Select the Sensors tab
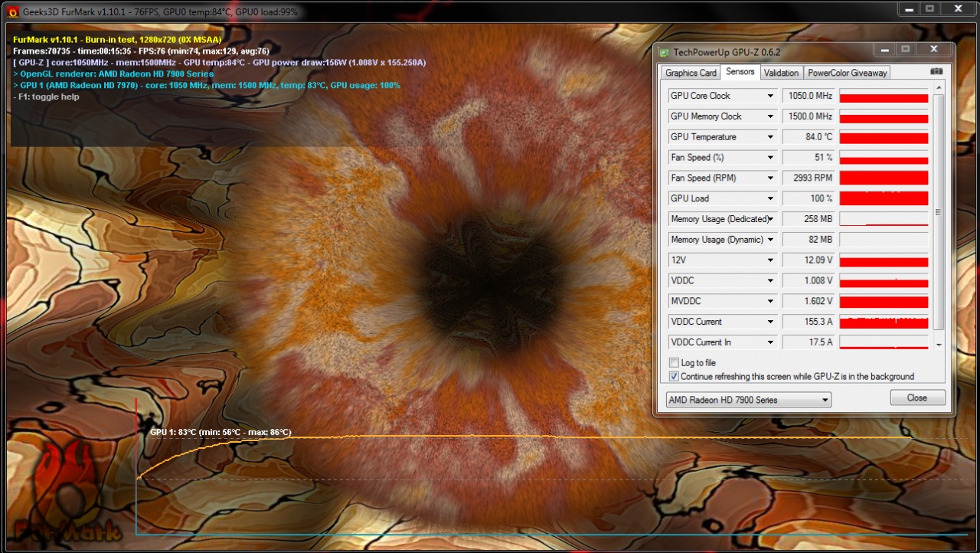This screenshot has width=980, height=553. click(x=740, y=72)
